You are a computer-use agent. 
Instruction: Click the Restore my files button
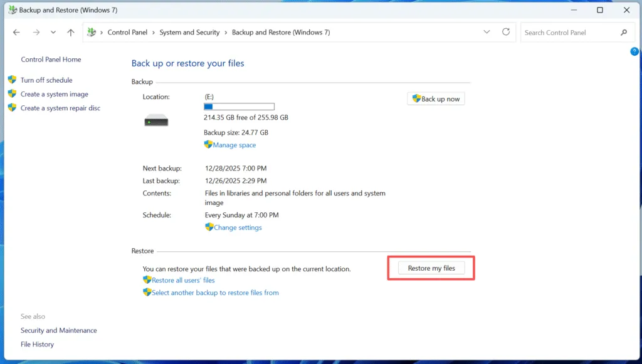point(430,268)
